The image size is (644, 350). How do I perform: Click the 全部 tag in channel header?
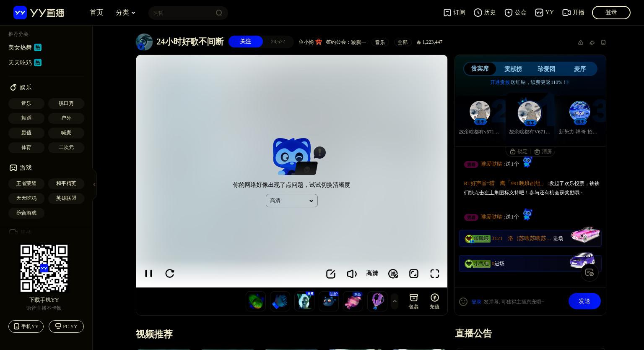402,42
